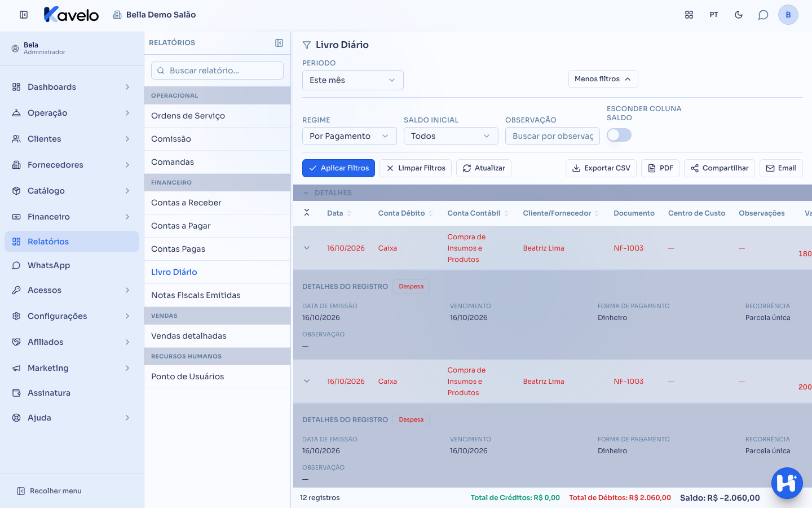This screenshot has width=812, height=508.
Task: Collapse the Detalhes section header
Action: [553, 193]
